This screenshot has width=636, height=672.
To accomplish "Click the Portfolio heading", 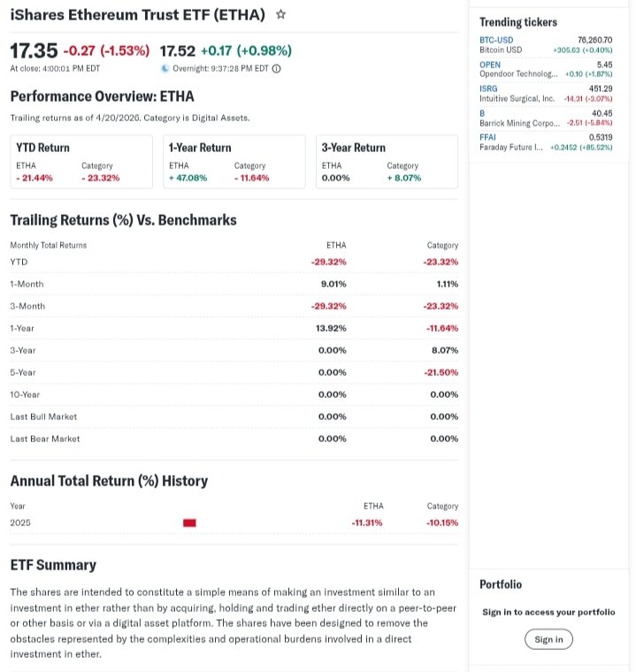I will 501,584.
